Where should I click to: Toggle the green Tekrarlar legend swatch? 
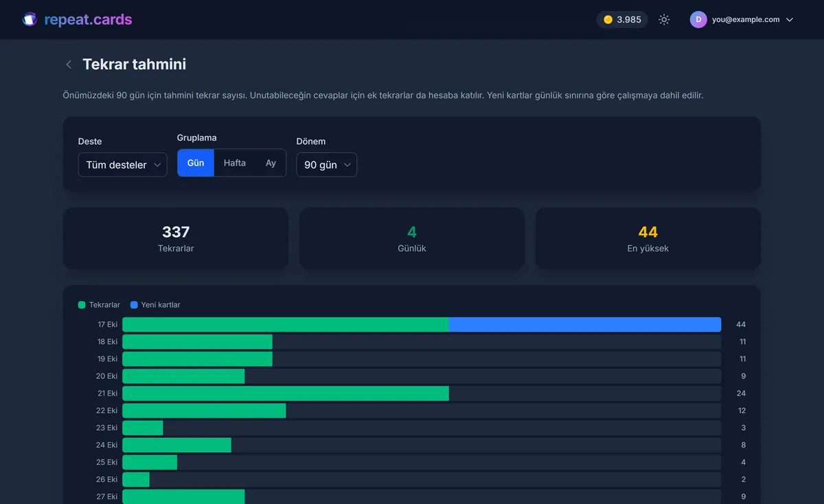[x=82, y=305]
